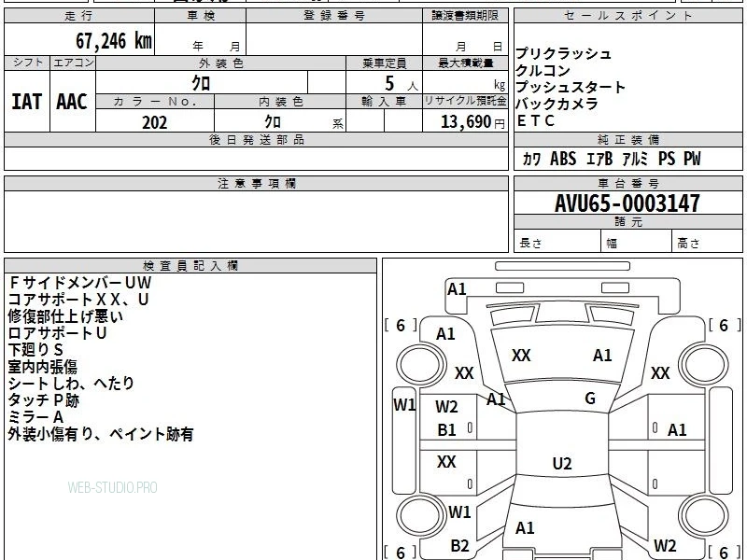Select the シフト label

pos(28,63)
